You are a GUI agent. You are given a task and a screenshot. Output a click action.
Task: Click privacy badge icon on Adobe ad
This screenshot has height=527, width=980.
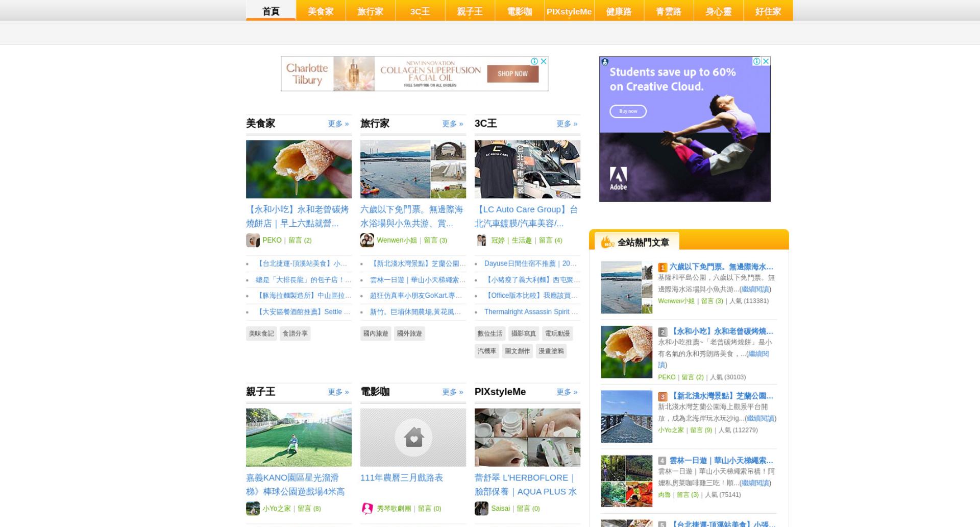click(x=605, y=62)
